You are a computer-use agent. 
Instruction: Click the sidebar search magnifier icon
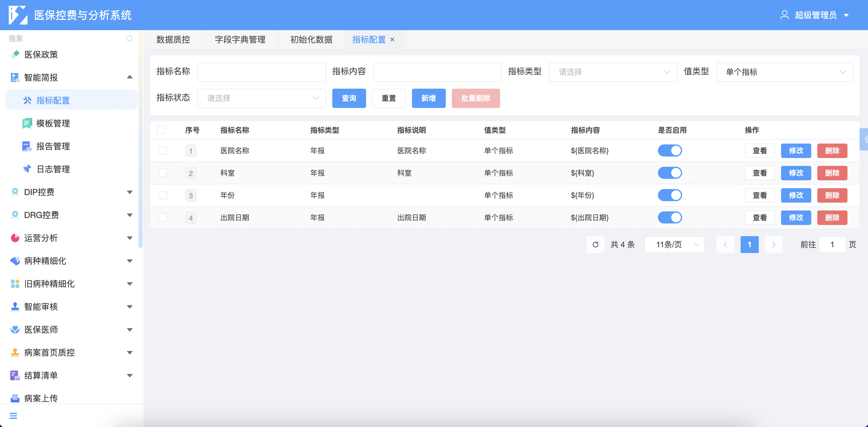pyautogui.click(x=129, y=39)
